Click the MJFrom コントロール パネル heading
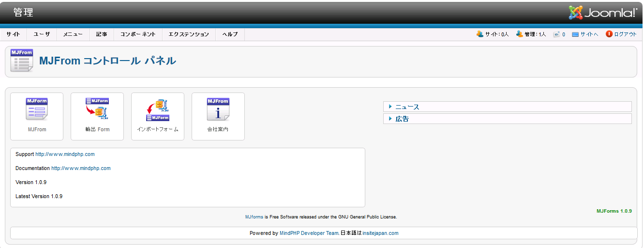The width and height of the screenshot is (644, 248). pyautogui.click(x=107, y=61)
